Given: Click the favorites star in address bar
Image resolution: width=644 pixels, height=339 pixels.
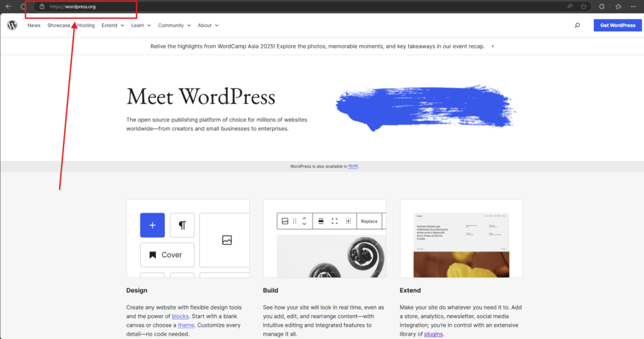Looking at the screenshot, I should (x=584, y=6).
